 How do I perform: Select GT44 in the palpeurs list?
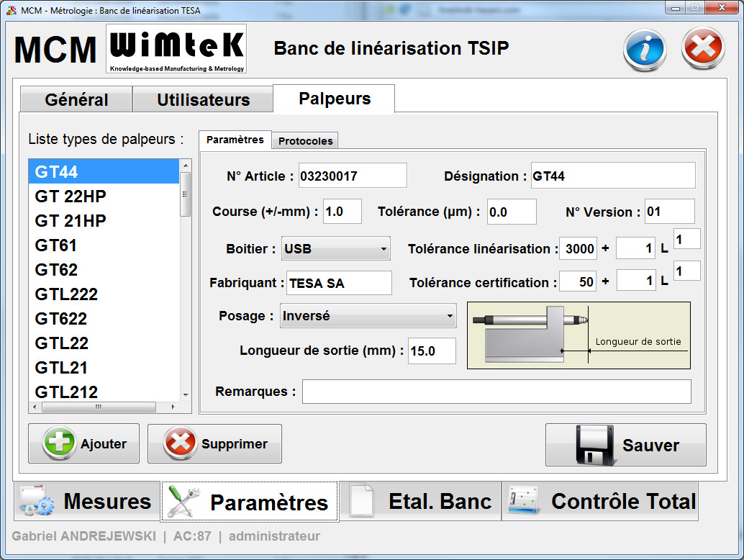104,171
